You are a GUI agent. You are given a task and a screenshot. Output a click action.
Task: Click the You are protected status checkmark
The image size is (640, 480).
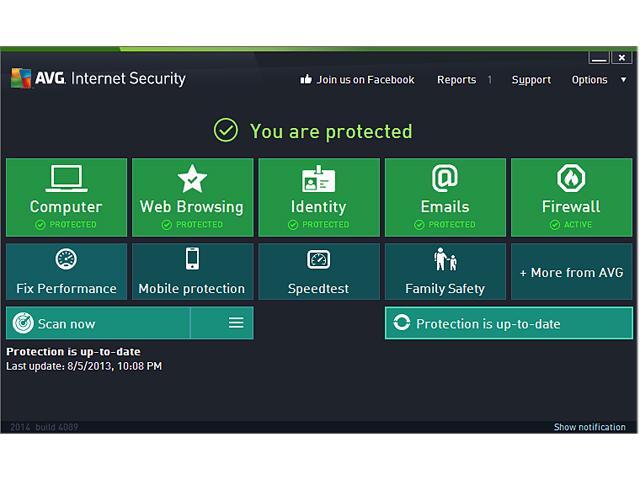pos(226,131)
